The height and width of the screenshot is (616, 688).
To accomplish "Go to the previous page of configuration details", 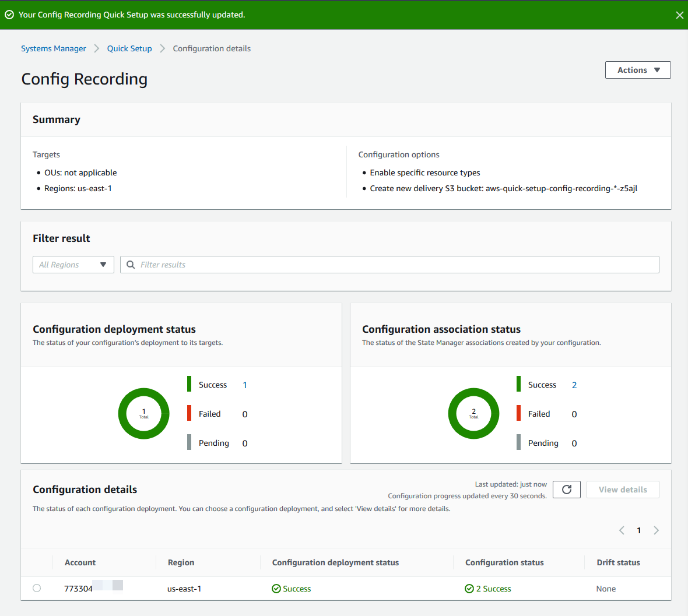I will tap(622, 530).
